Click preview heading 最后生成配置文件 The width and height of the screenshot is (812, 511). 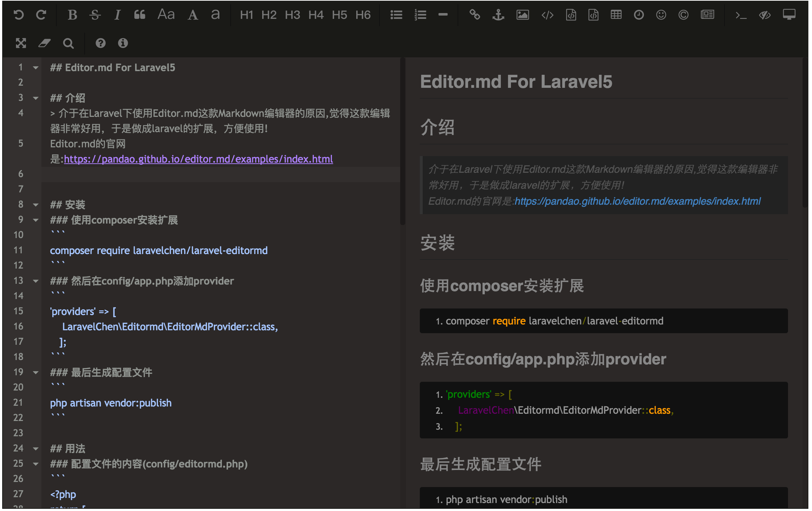[481, 465]
